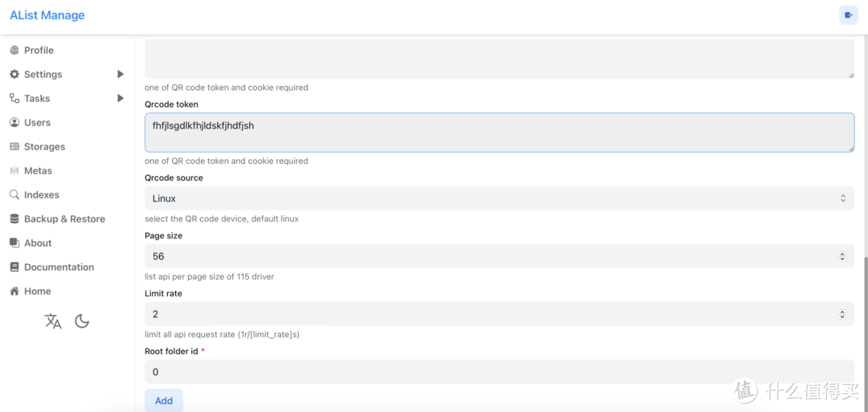Click the Settings gear icon
Screen dimensions: 868x412
[x=14, y=74]
